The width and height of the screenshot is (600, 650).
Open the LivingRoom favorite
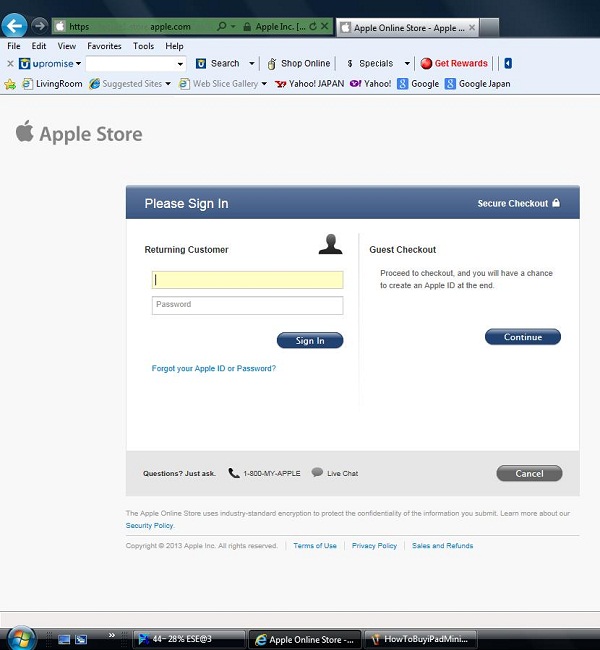click(x=52, y=84)
